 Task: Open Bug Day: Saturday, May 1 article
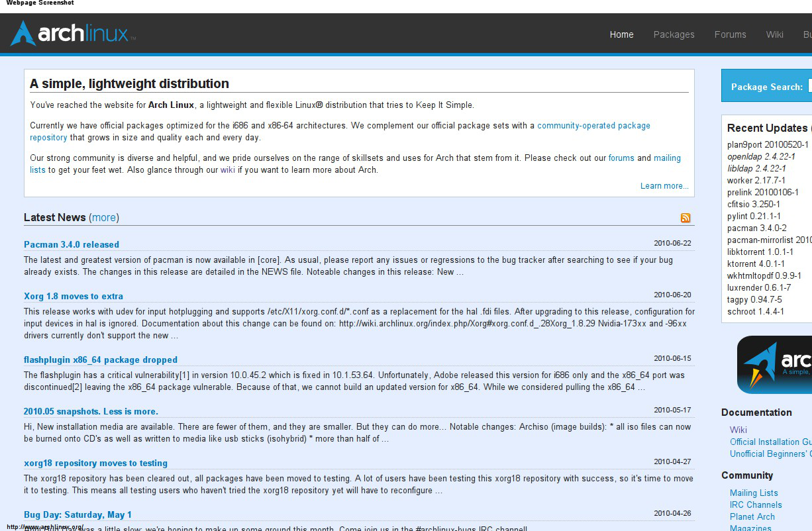(77, 514)
